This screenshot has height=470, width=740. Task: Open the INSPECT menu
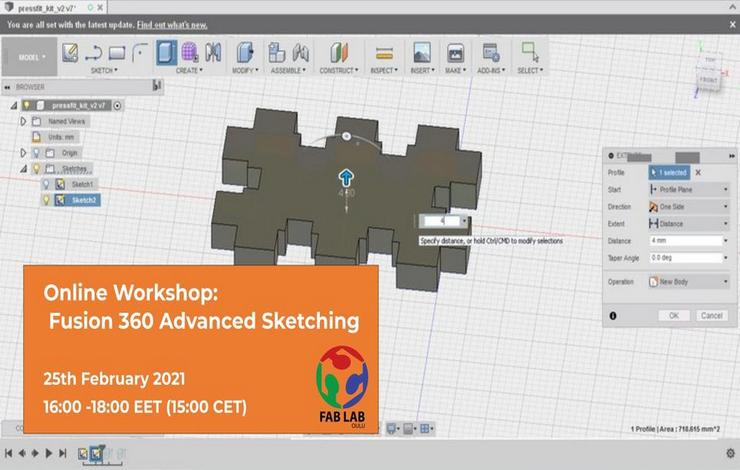[384, 70]
